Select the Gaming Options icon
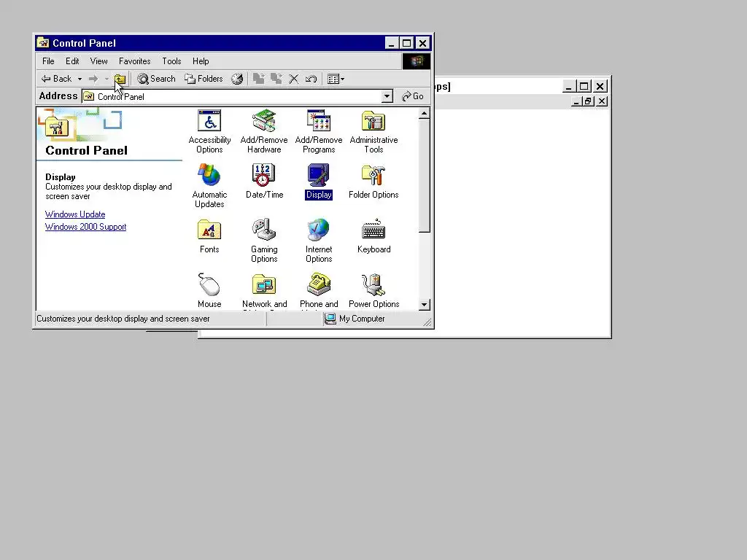Screen dimensions: 747x560 tap(264, 241)
